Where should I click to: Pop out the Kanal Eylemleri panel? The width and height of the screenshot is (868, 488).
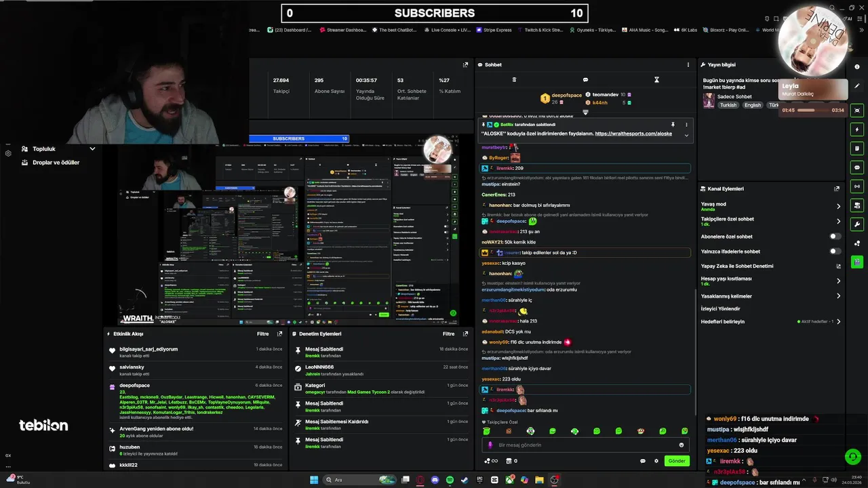837,189
